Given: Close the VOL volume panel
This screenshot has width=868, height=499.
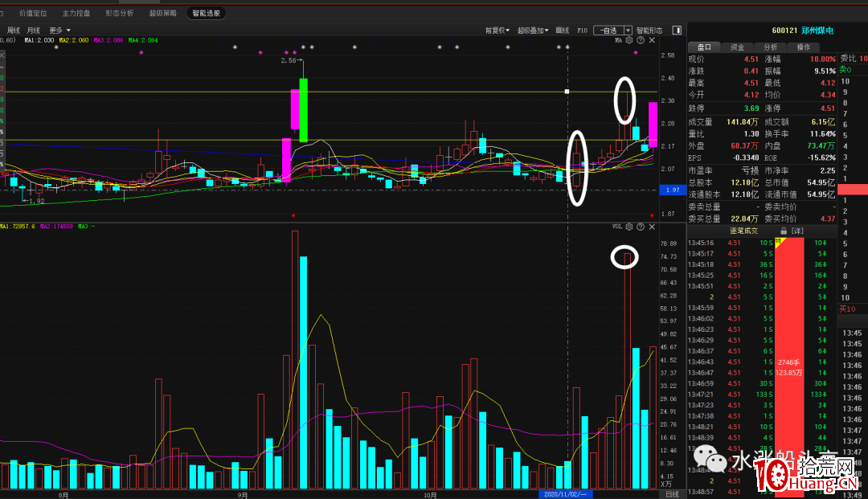Looking at the screenshot, I should [652, 227].
